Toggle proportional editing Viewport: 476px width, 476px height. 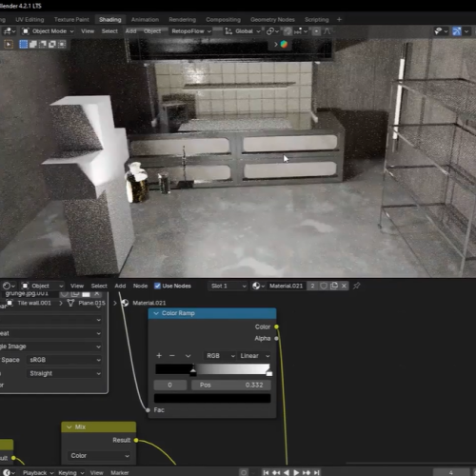(x=316, y=31)
